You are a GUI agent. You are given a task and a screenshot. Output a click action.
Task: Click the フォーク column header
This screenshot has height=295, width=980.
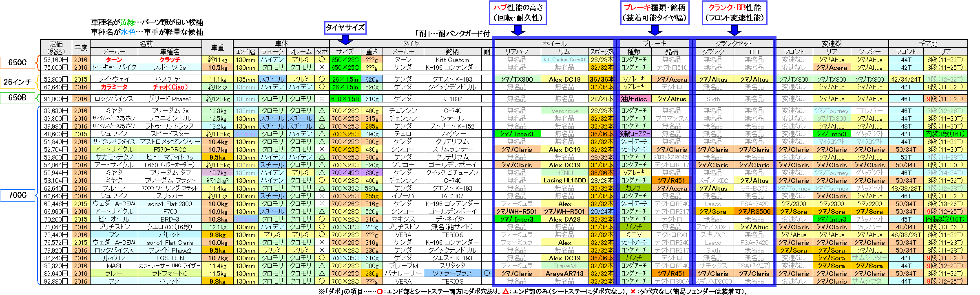tap(272, 51)
